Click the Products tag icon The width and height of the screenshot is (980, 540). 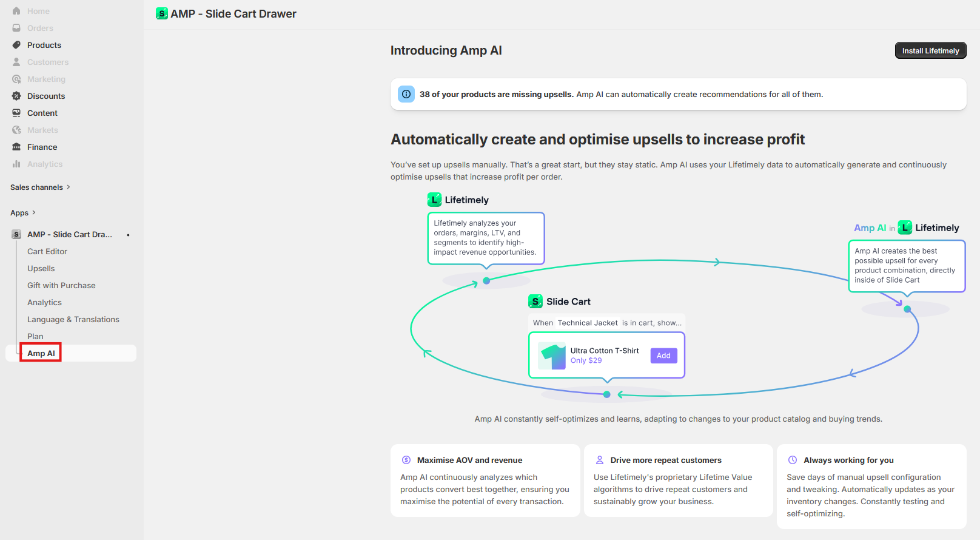[16, 45]
